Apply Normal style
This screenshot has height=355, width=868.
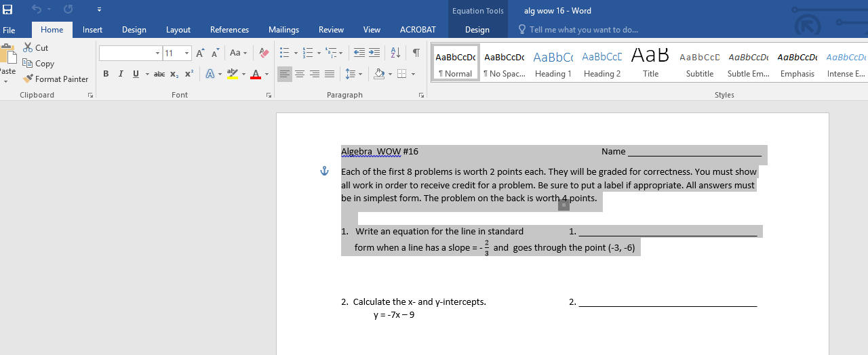456,63
